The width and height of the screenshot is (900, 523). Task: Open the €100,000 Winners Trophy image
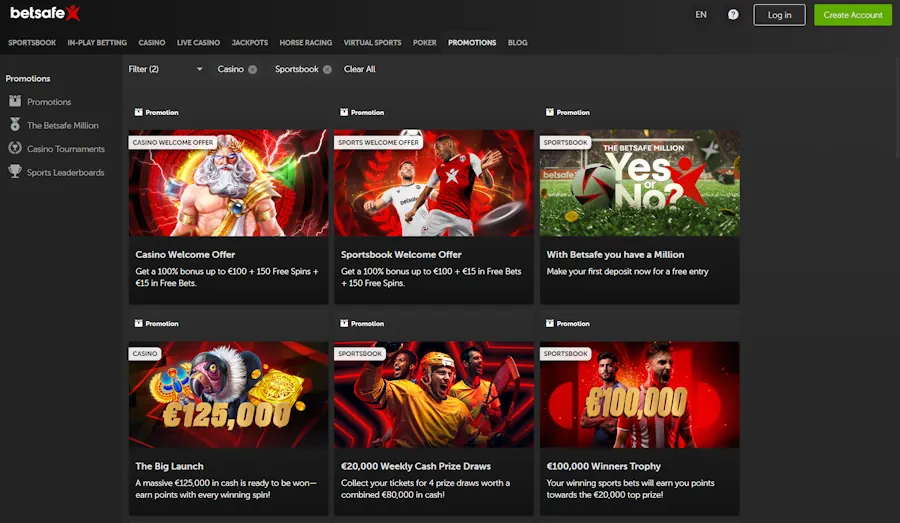pyautogui.click(x=639, y=395)
